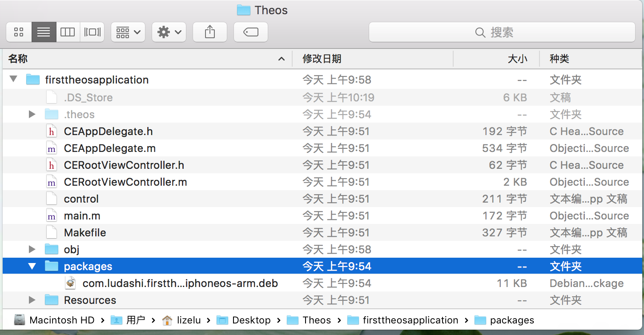Go to Desktop in path bar
644x335 pixels.
coord(244,320)
